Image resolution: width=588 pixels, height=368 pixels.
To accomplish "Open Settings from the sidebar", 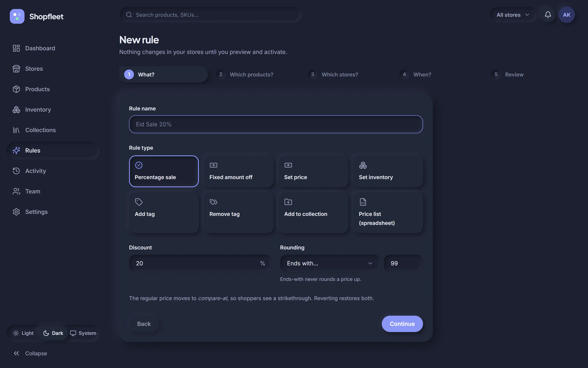I will [x=53, y=212].
